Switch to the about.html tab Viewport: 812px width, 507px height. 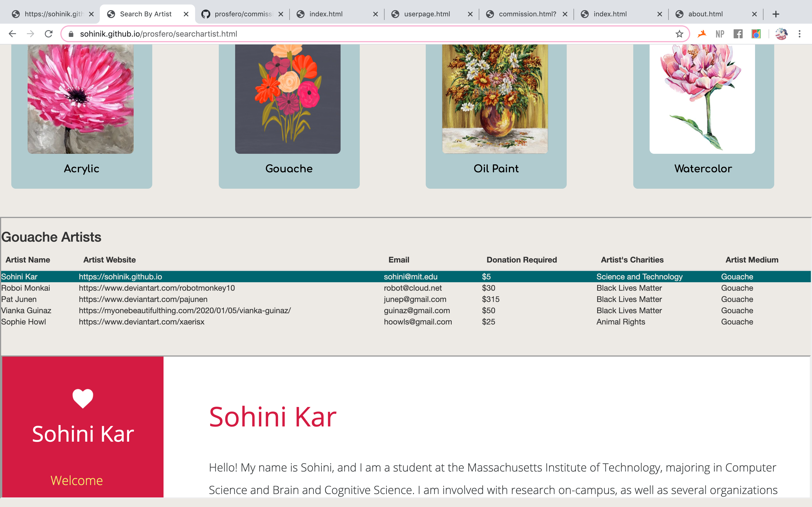click(x=705, y=14)
